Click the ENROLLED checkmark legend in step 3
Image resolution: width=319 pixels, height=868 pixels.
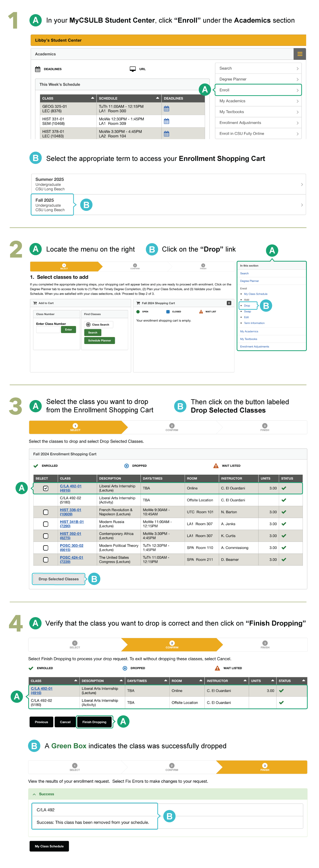(36, 466)
